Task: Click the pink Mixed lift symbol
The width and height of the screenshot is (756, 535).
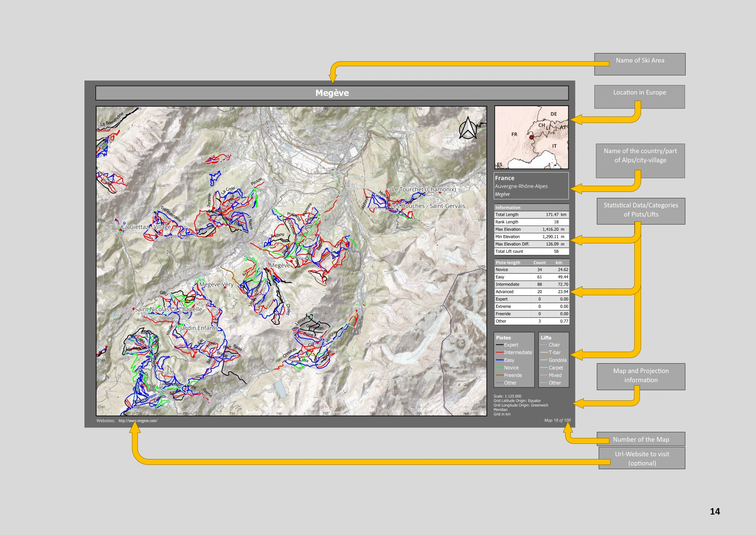Action: [x=544, y=375]
